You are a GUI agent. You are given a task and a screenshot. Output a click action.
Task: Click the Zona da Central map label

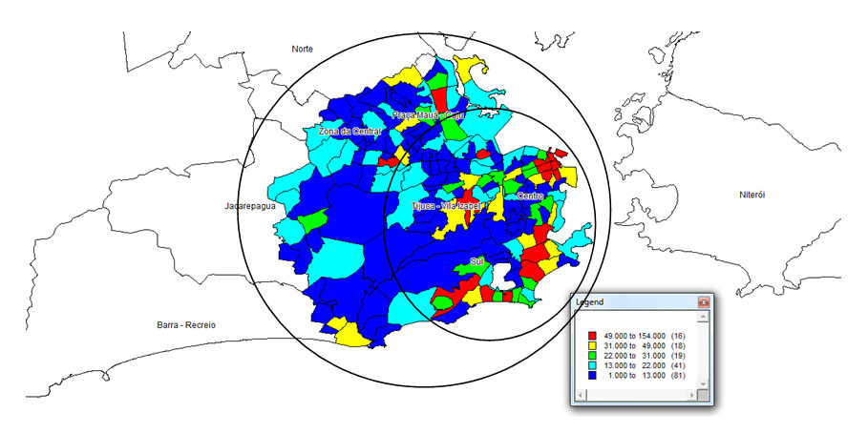pyautogui.click(x=349, y=130)
